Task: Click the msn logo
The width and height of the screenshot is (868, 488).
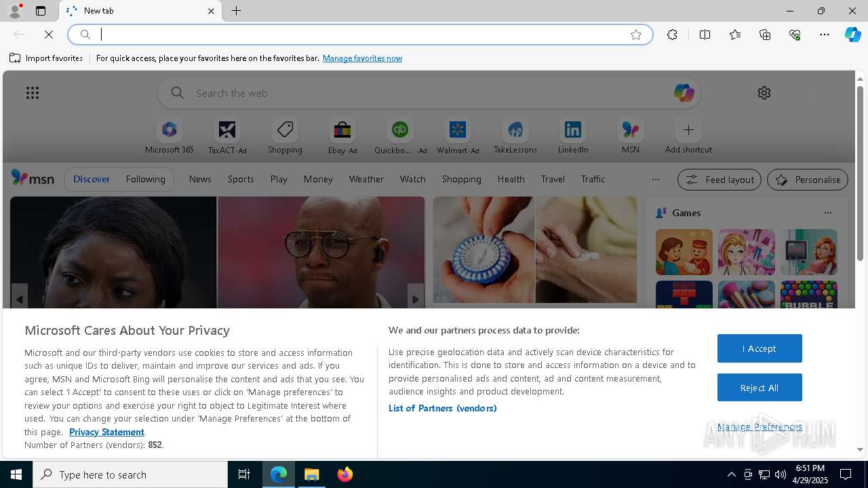Action: 33,178
